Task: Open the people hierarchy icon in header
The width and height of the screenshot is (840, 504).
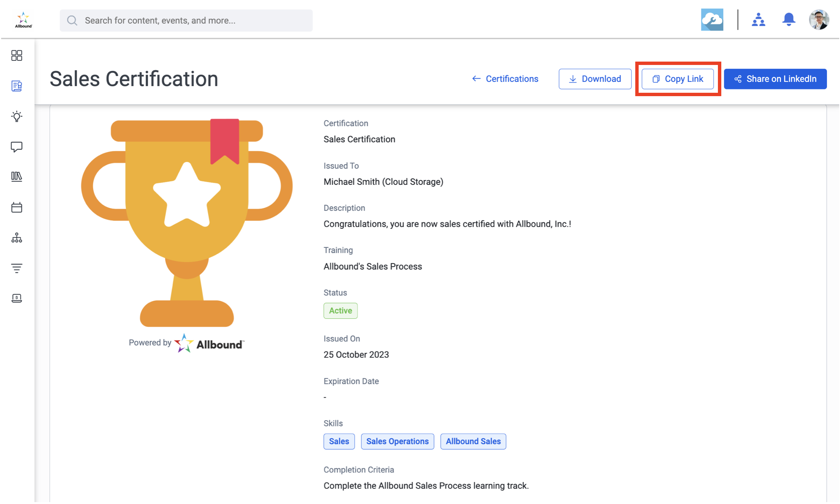Action: pyautogui.click(x=758, y=20)
